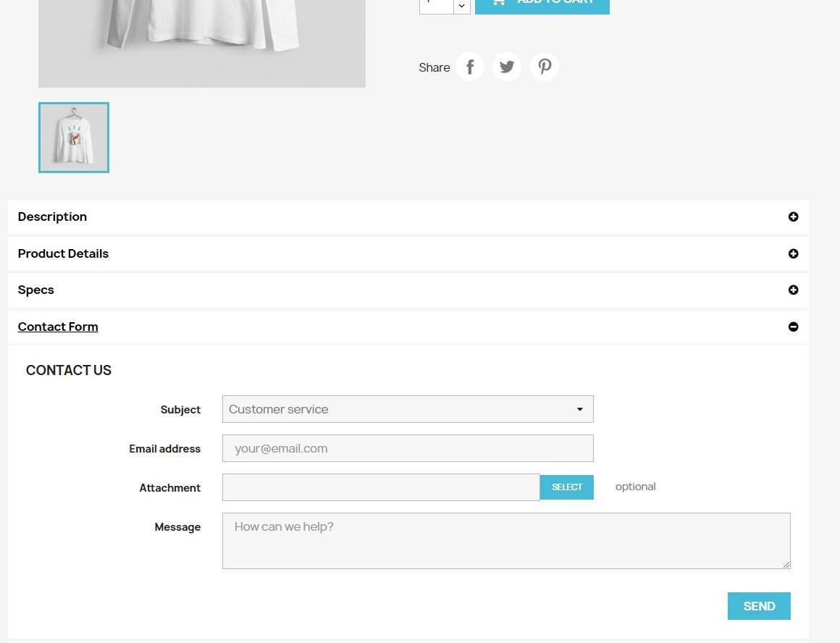Screen dimensions: 840x643
Task: Select the sweater product thumbnail
Action: pyautogui.click(x=74, y=138)
